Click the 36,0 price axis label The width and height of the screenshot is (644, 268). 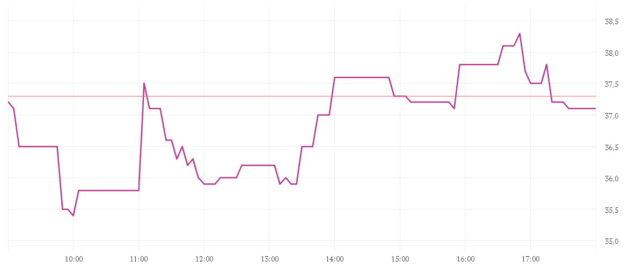[x=612, y=178]
